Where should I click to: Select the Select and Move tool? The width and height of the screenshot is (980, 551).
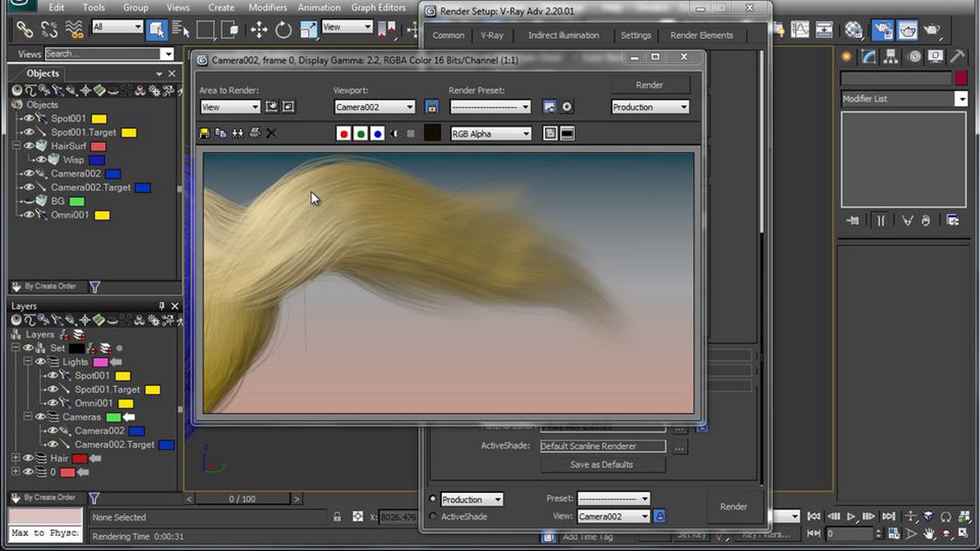259,30
